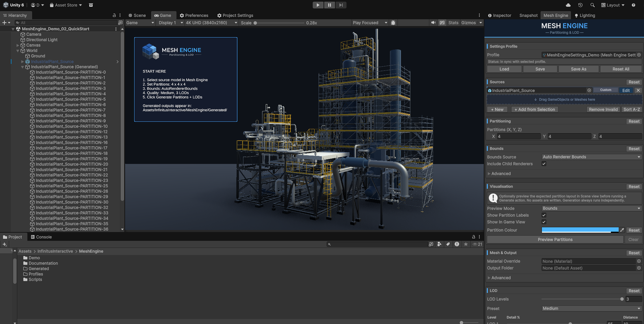This screenshot has width=644, height=324.
Task: Open the LOD Preset Medium dropdown
Action: point(592,308)
